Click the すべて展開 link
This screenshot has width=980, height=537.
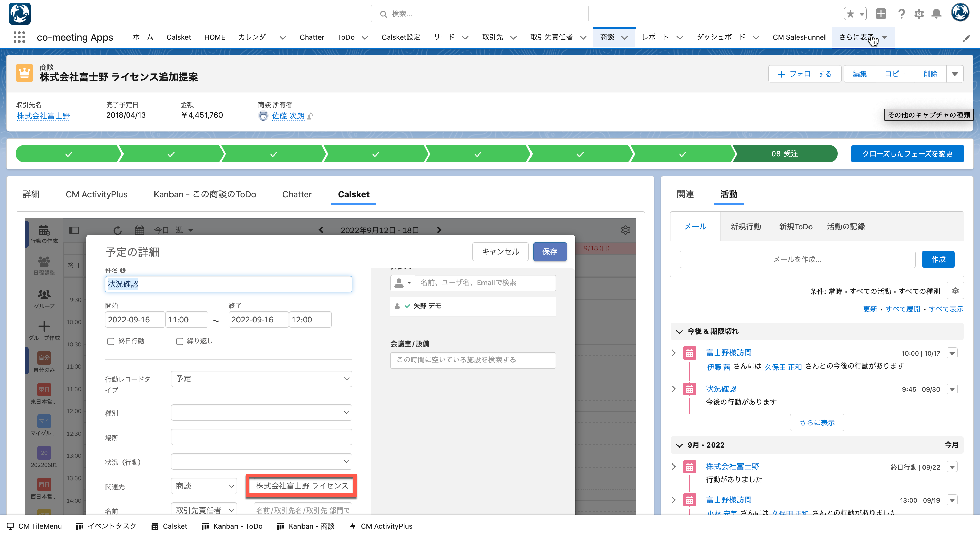click(902, 309)
